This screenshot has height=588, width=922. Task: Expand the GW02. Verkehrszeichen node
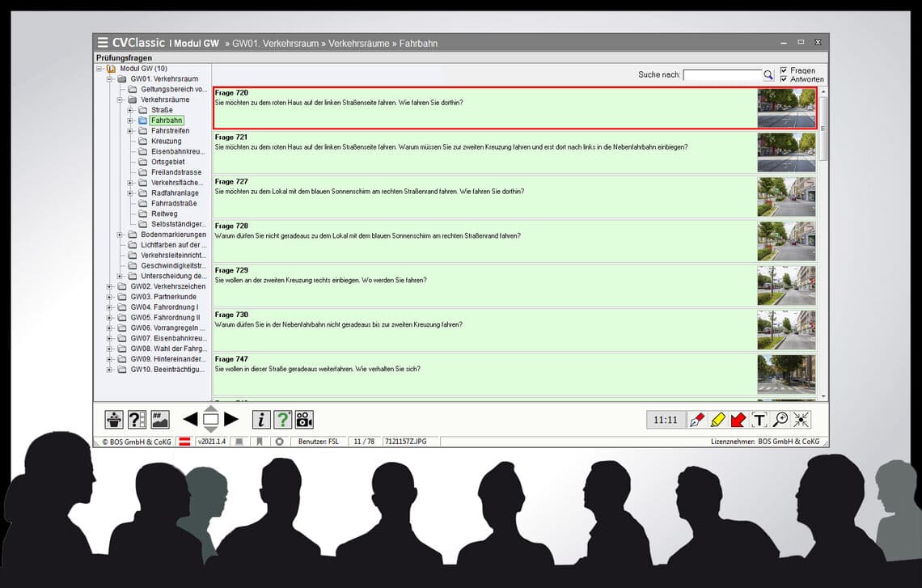click(109, 286)
